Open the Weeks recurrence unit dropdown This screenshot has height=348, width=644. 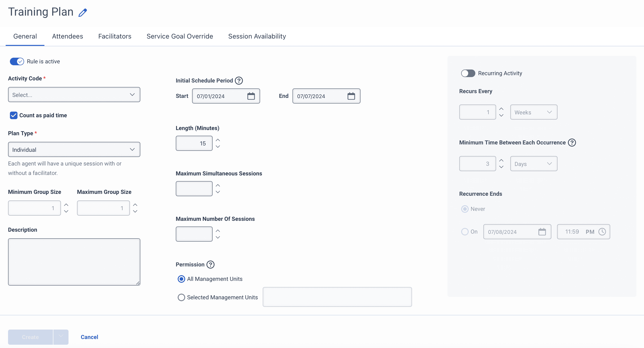tap(533, 112)
